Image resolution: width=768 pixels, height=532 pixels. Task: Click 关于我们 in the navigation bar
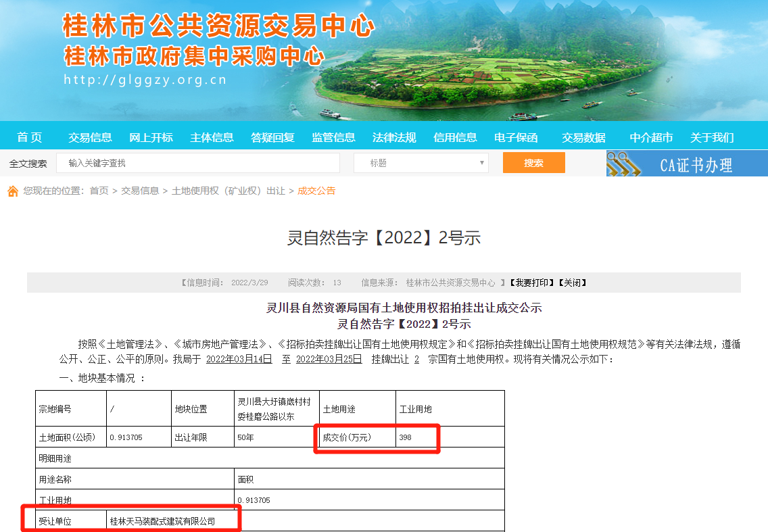(x=712, y=137)
